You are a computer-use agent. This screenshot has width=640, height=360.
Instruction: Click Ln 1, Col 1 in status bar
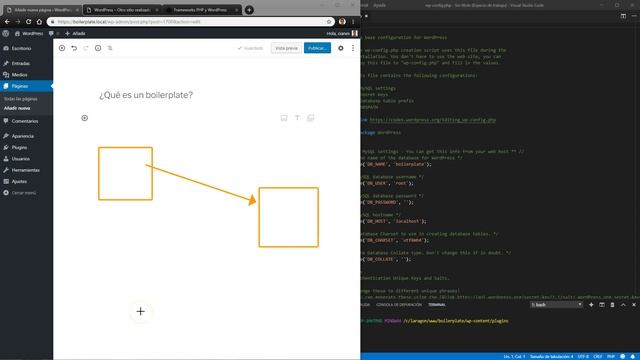coord(514,357)
